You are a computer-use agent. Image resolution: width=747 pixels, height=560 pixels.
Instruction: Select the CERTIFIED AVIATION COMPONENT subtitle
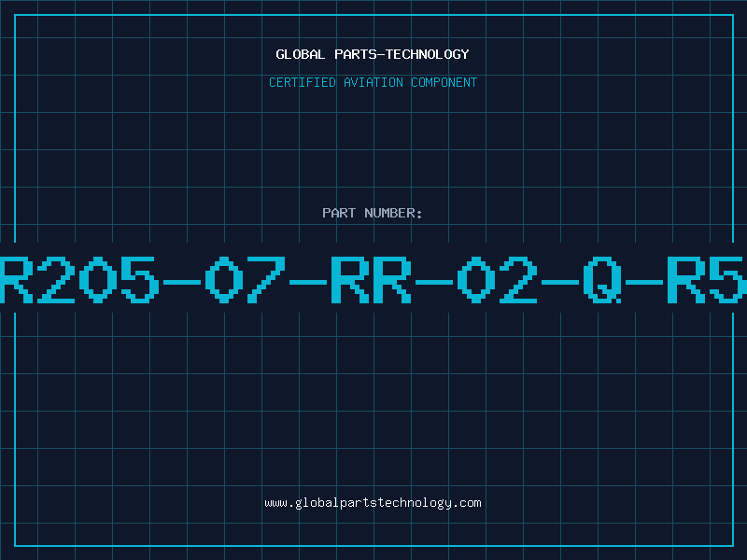tap(373, 82)
